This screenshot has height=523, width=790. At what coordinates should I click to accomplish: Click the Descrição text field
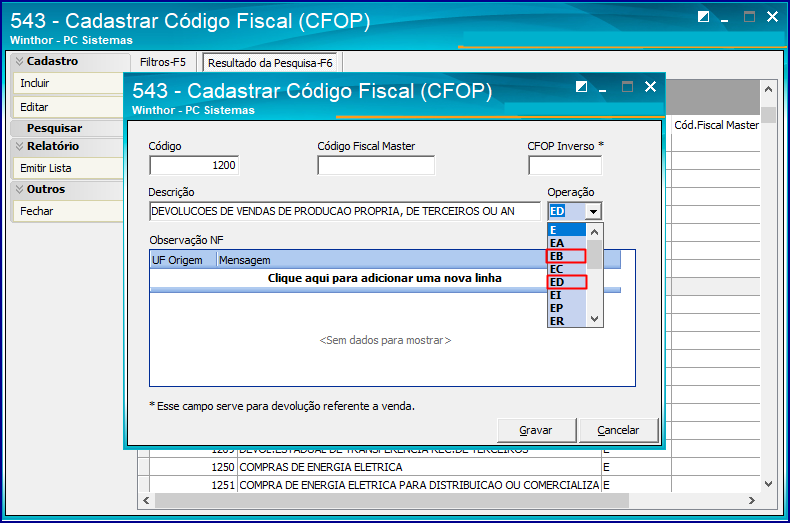[x=345, y=211]
